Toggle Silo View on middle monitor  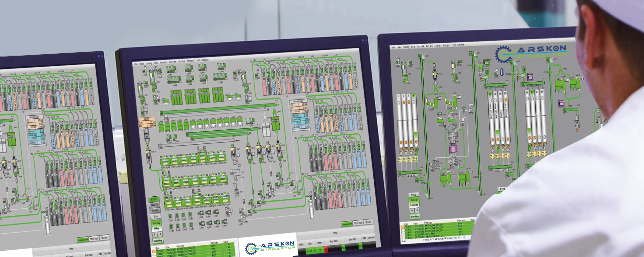pyautogui.click(x=368, y=222)
